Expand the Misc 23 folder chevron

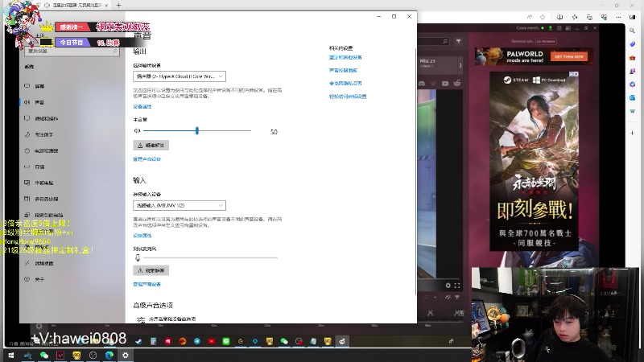coord(460,65)
